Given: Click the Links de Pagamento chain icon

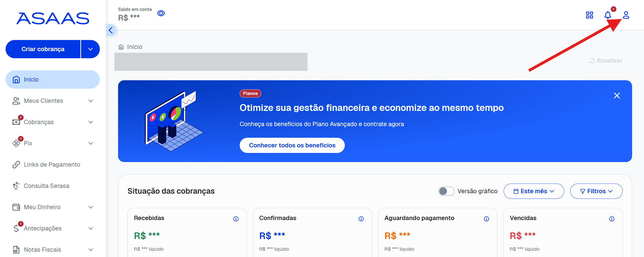Looking at the screenshot, I should (16, 164).
